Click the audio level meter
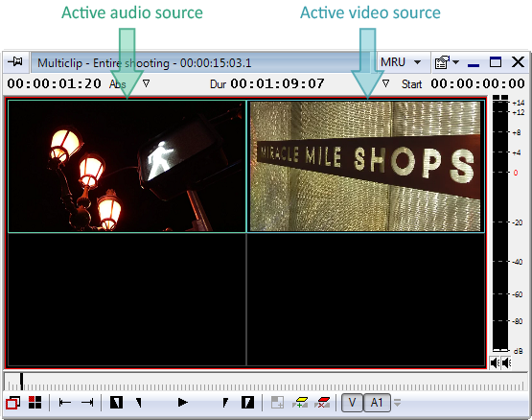 click(500, 224)
